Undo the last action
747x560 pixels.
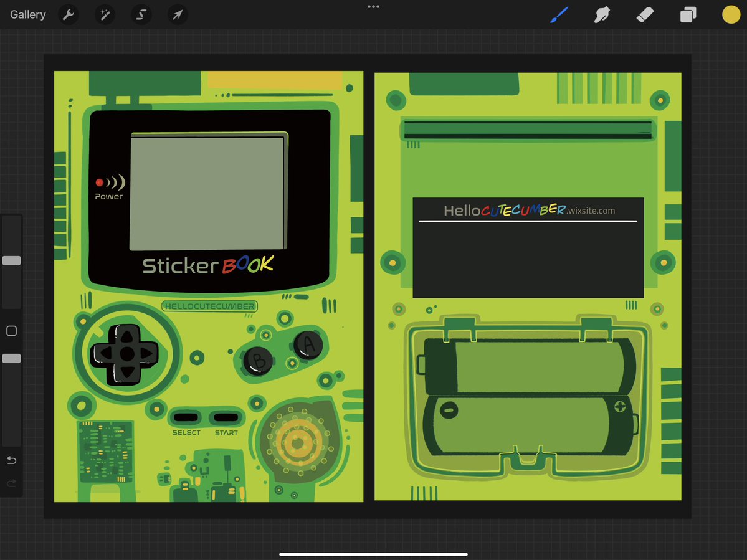(x=11, y=460)
